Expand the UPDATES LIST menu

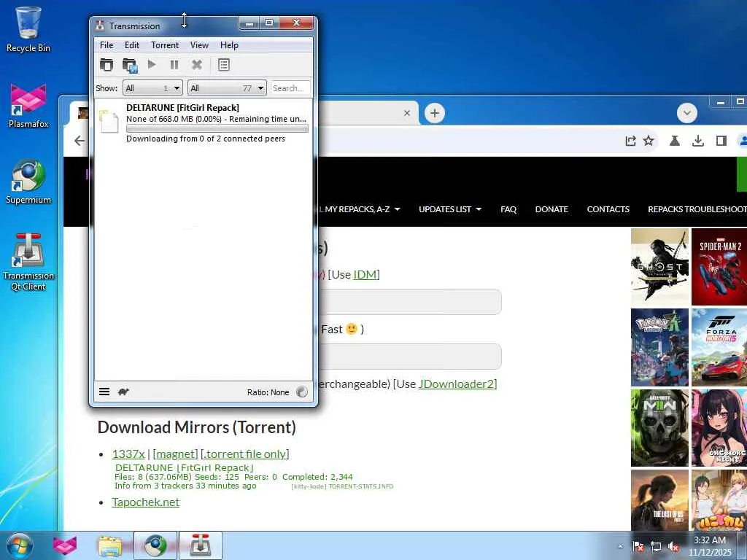[x=449, y=209]
